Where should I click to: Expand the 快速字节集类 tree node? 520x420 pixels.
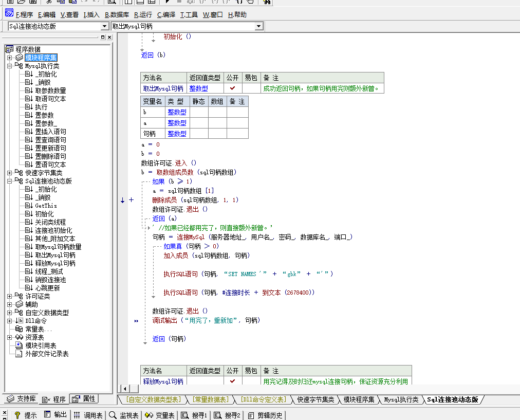click(10, 173)
